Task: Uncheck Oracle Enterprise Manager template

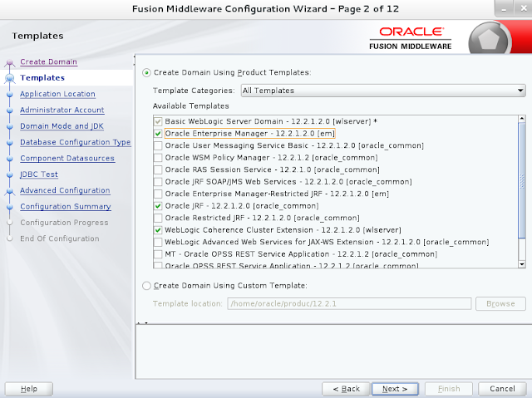Action: [x=158, y=134]
